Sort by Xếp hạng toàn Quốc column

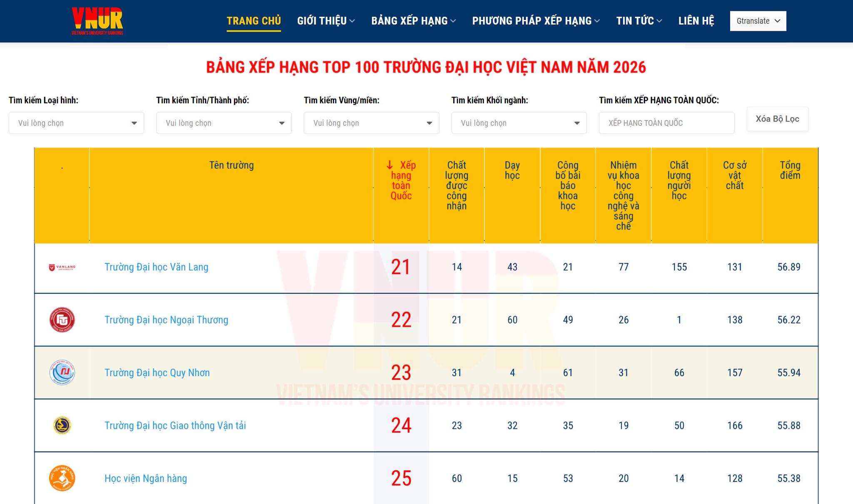(x=401, y=180)
